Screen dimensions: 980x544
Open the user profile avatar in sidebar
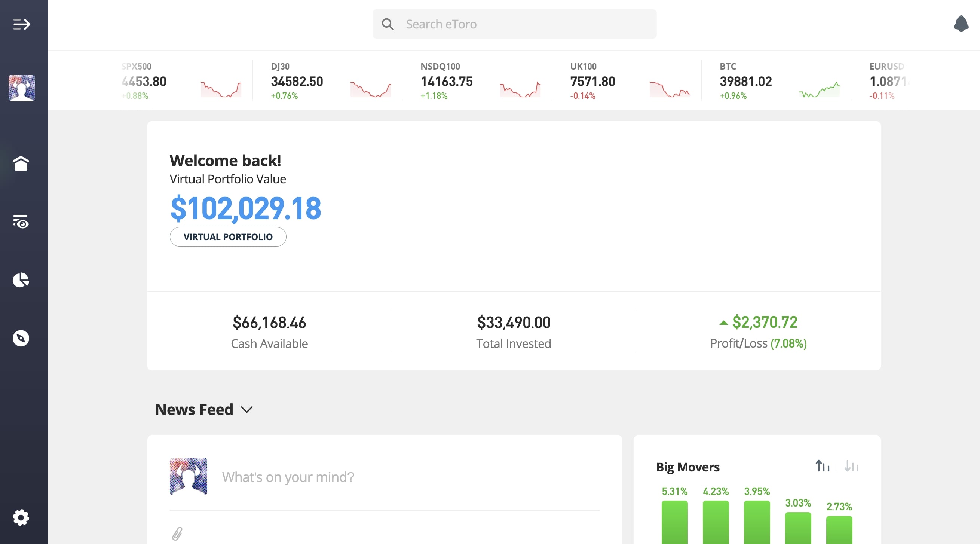pyautogui.click(x=22, y=88)
